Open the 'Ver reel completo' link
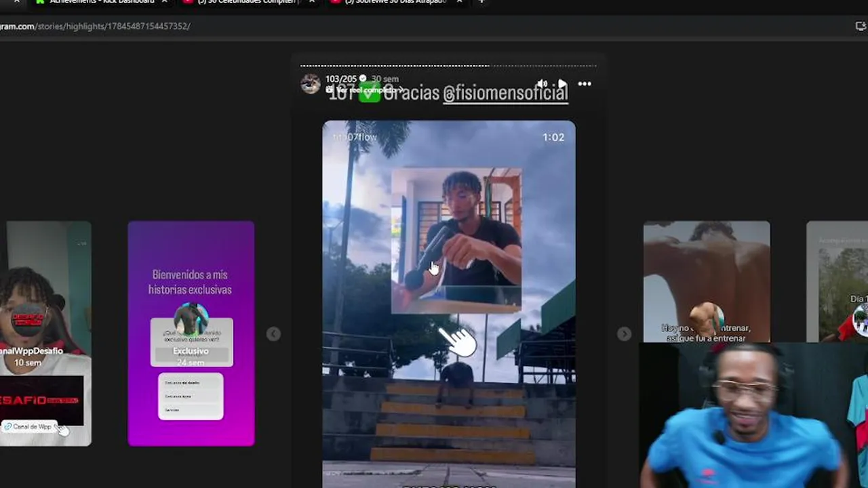This screenshot has height=488, width=868. coord(365,90)
